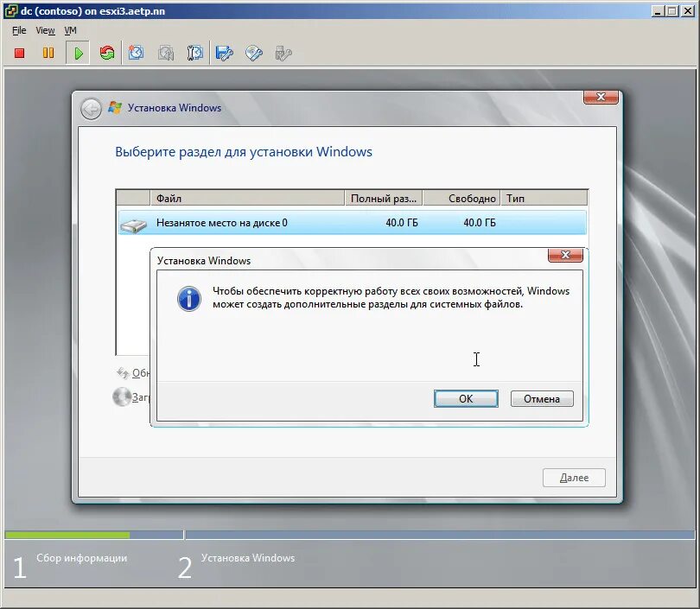Viewport: 700px width, 609px height.
Task: Click the Далее button
Action: coord(574,478)
